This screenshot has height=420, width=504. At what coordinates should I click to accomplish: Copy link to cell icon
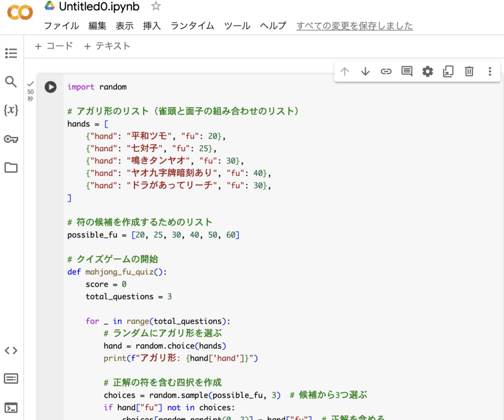(x=386, y=71)
